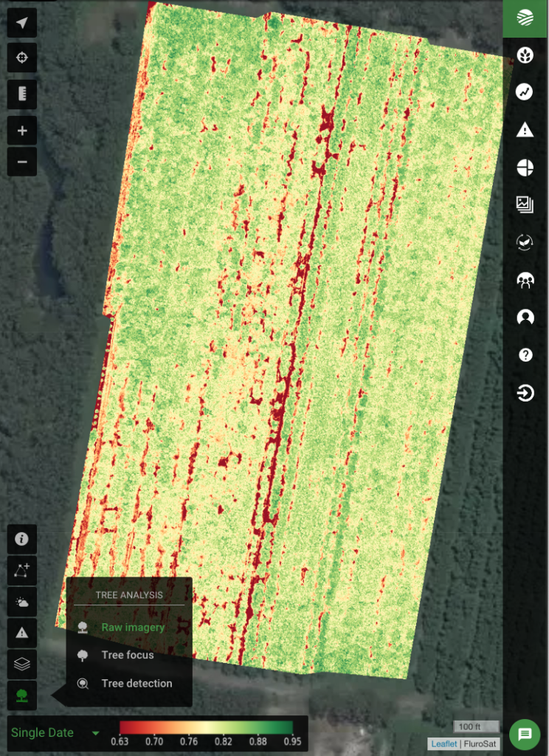Open the trend chart icon in sidebar
Screen dimensions: 549x756
point(525,92)
